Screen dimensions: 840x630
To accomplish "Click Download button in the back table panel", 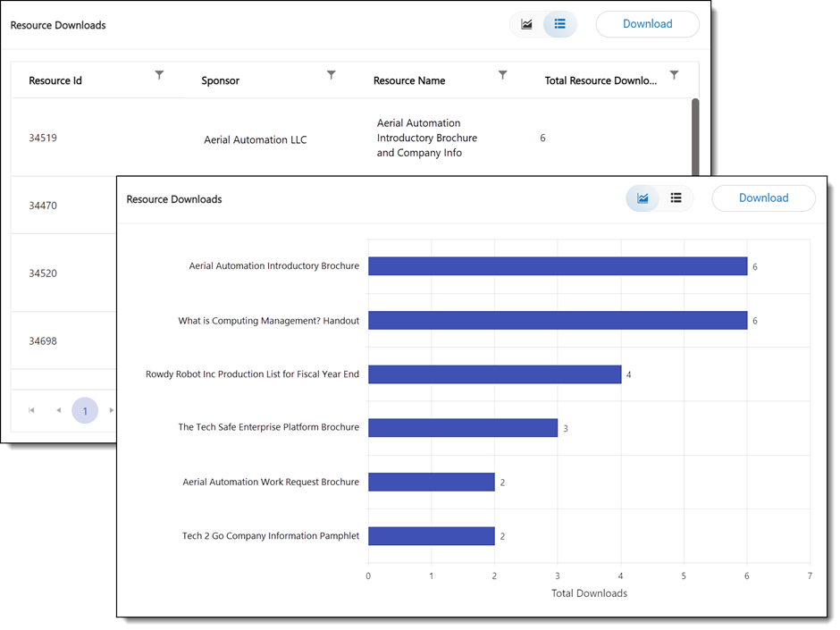I will (647, 24).
